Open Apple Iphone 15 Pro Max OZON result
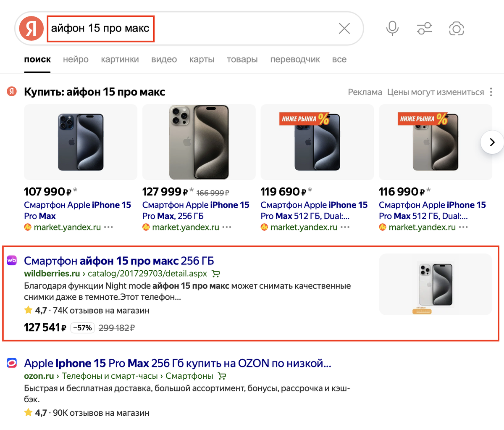Viewport: 504px width, 430px height. tap(178, 363)
